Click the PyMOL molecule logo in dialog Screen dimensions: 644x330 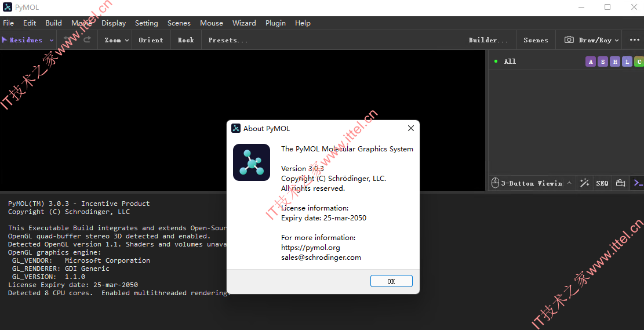point(252,162)
